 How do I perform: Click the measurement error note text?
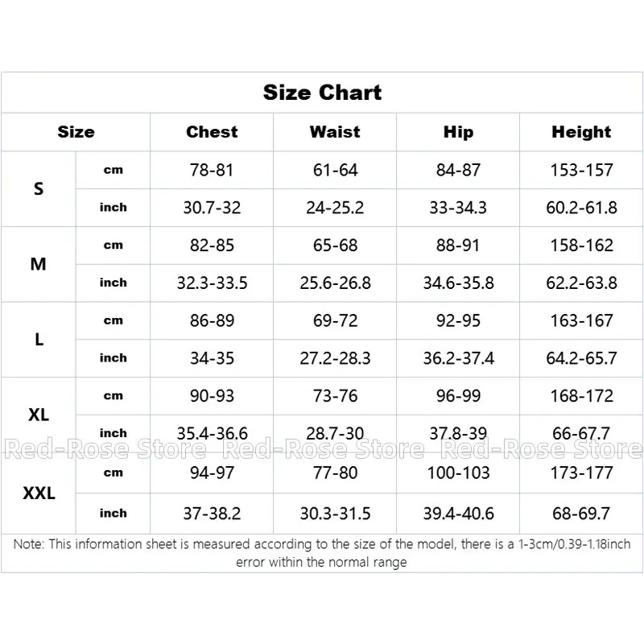click(322, 553)
